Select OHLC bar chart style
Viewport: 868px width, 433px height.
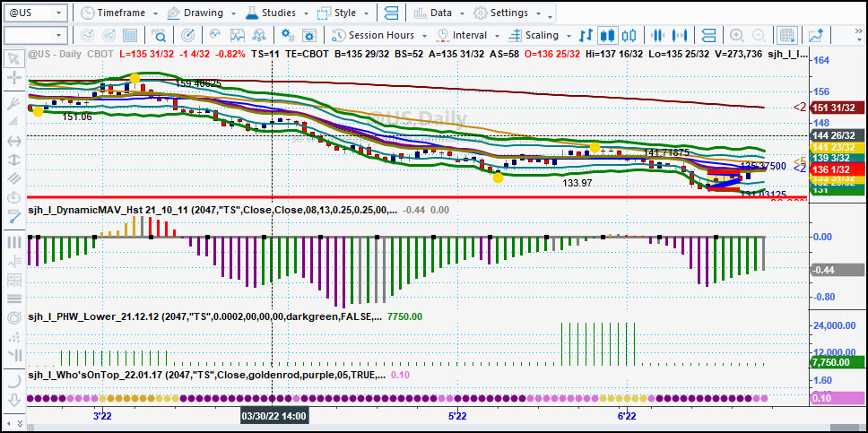[586, 36]
